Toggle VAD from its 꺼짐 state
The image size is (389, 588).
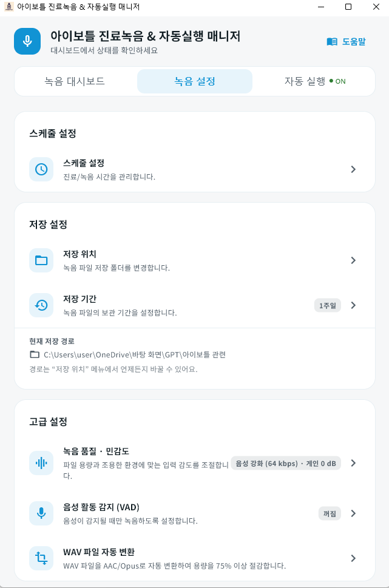coord(330,513)
